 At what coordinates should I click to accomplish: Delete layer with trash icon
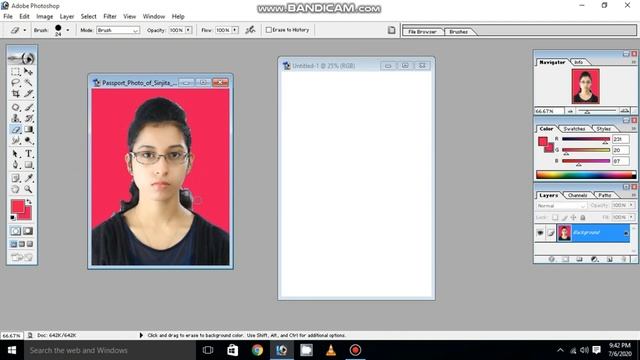click(x=624, y=259)
